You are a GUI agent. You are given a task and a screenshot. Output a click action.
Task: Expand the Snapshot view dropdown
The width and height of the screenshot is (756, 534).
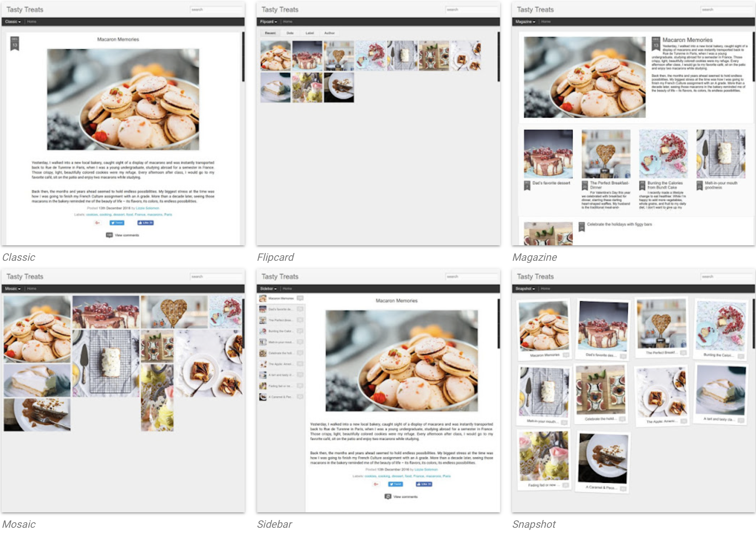pyautogui.click(x=525, y=289)
